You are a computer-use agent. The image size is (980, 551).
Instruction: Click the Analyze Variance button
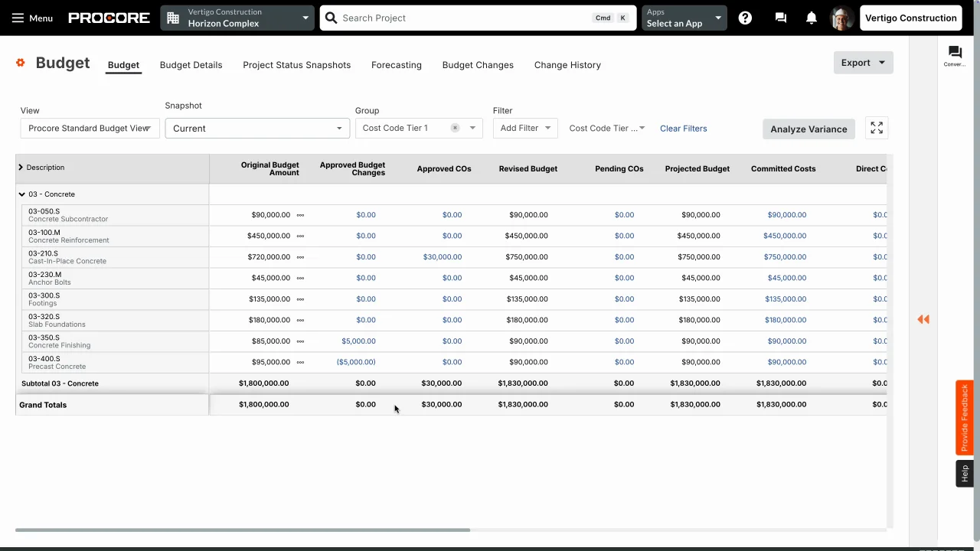[808, 129]
